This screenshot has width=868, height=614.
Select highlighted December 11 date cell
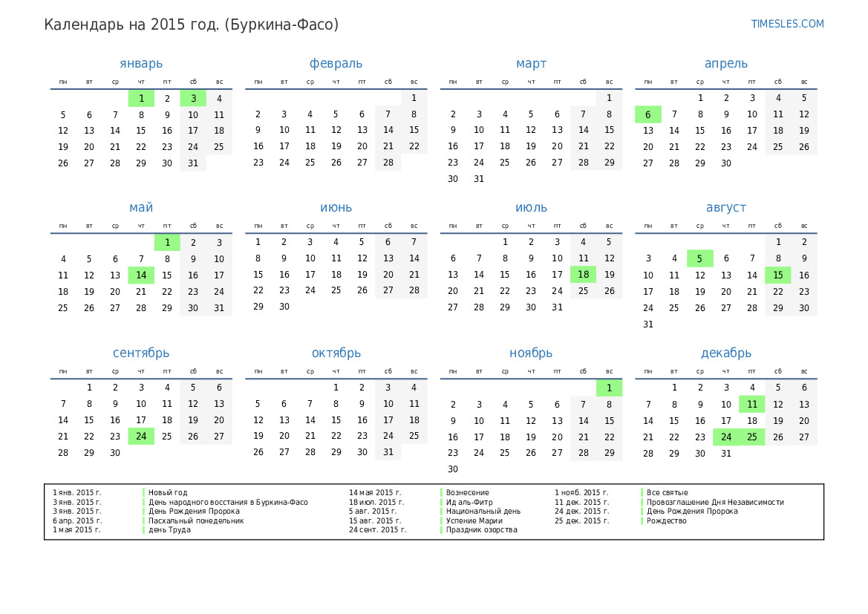click(751, 405)
